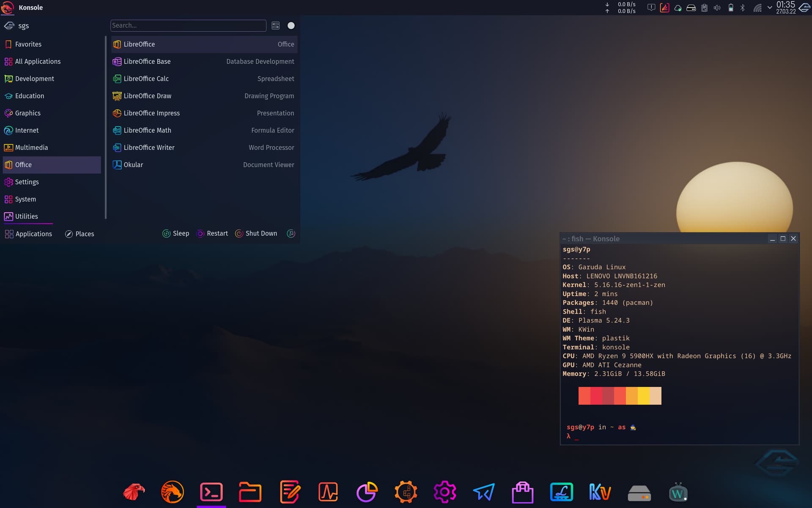Click the category list scrollbar
812x508 pixels.
105,127
